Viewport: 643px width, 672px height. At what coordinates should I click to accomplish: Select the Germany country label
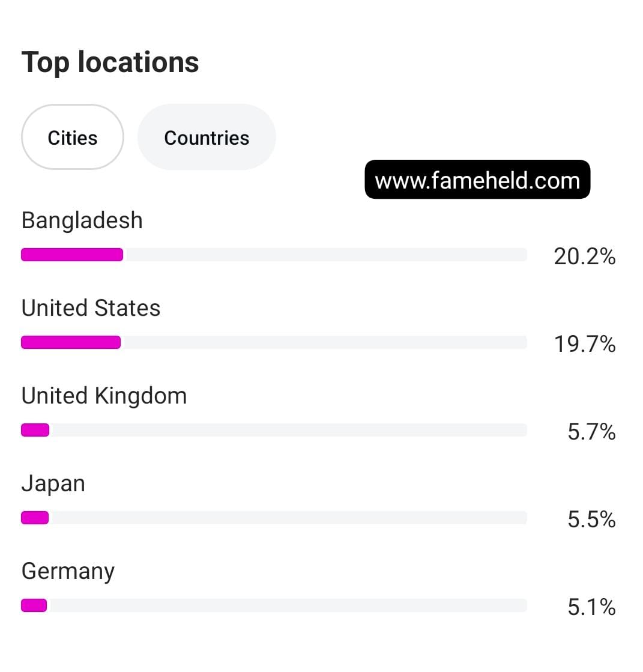tap(68, 571)
